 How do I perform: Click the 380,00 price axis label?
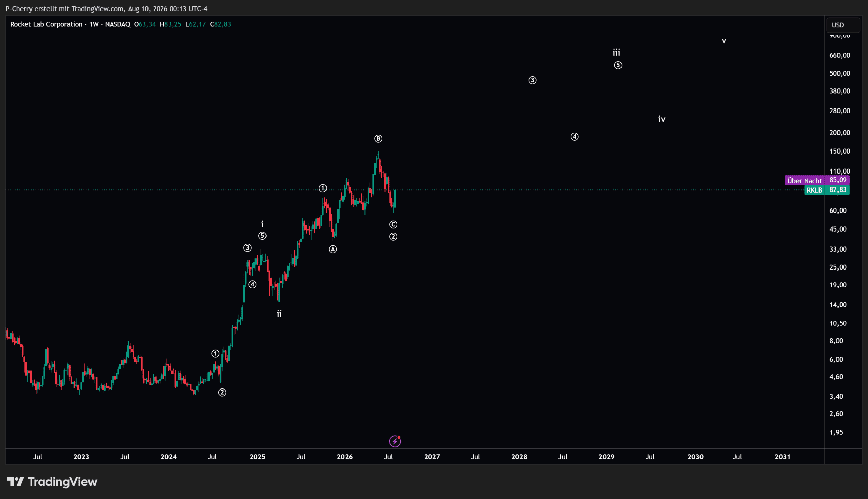tap(840, 91)
